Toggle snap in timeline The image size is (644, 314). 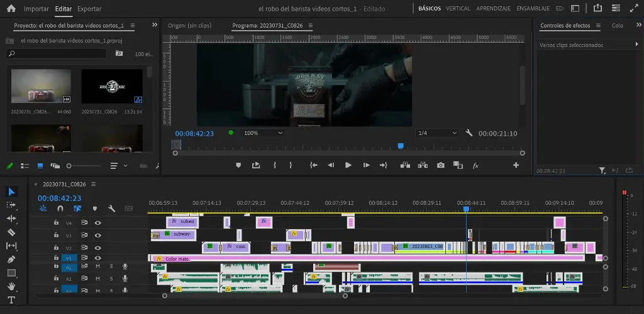point(60,208)
